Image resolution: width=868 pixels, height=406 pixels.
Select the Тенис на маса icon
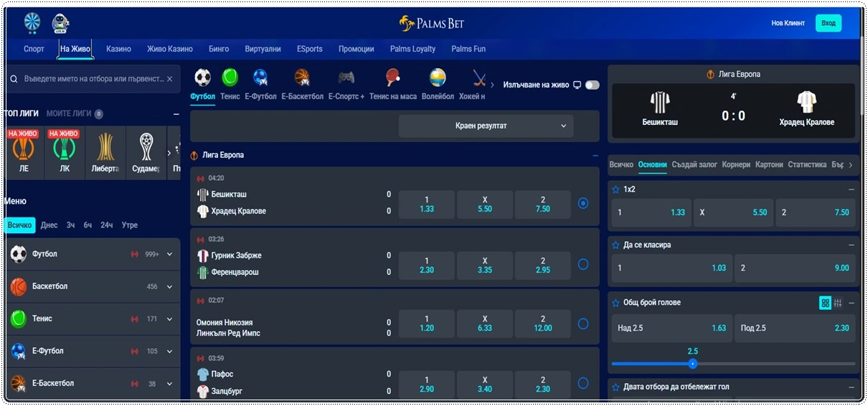click(392, 77)
